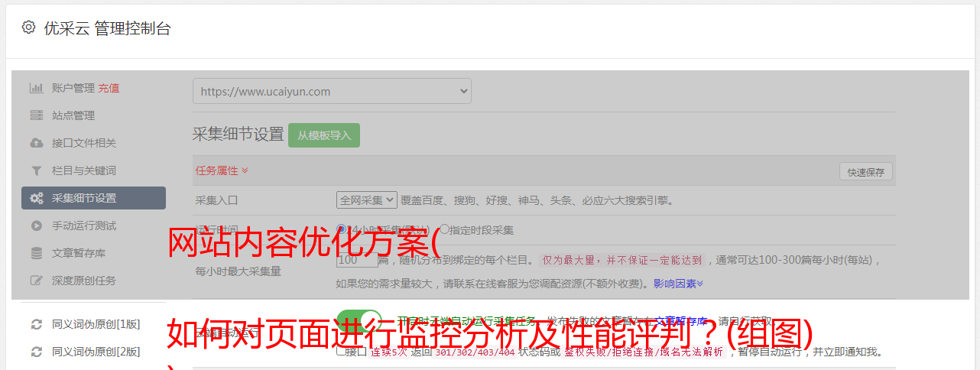Expand the 影响因素 link
Viewport: 980px width, 370px height.
pos(678,284)
